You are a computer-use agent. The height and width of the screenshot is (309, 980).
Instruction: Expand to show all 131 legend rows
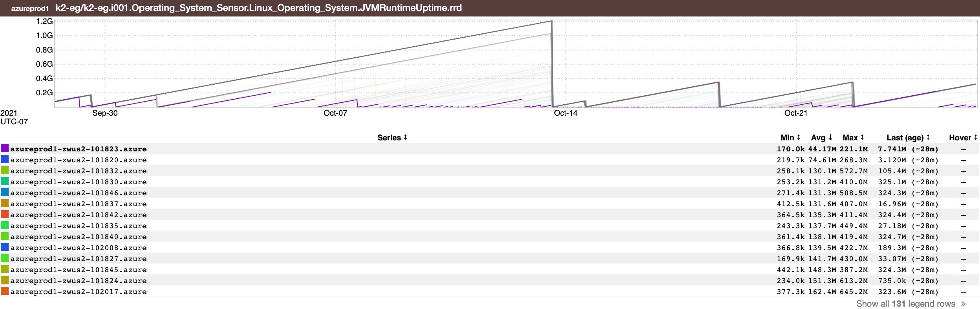click(x=911, y=304)
